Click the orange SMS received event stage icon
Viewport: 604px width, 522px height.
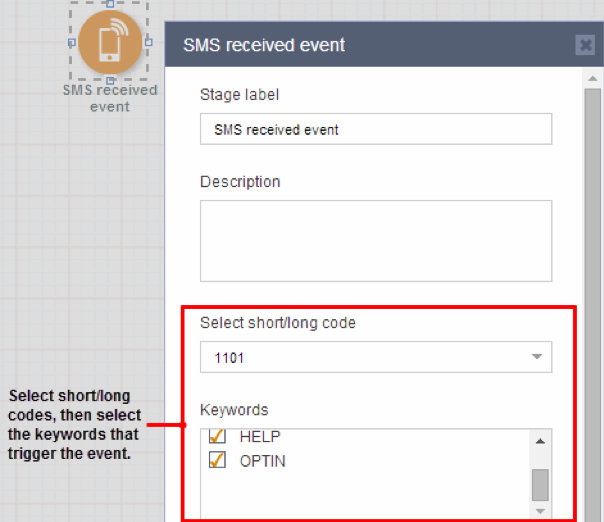pyautogui.click(x=109, y=43)
